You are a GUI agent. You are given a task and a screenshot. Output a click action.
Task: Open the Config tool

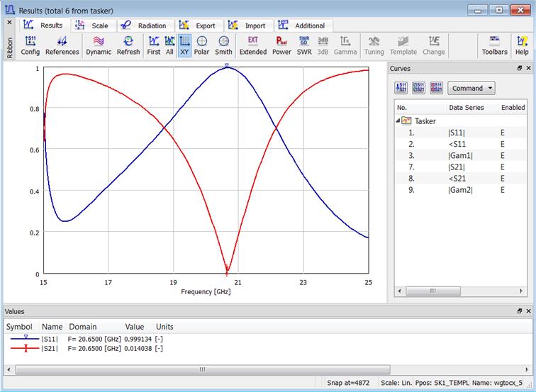coord(30,46)
